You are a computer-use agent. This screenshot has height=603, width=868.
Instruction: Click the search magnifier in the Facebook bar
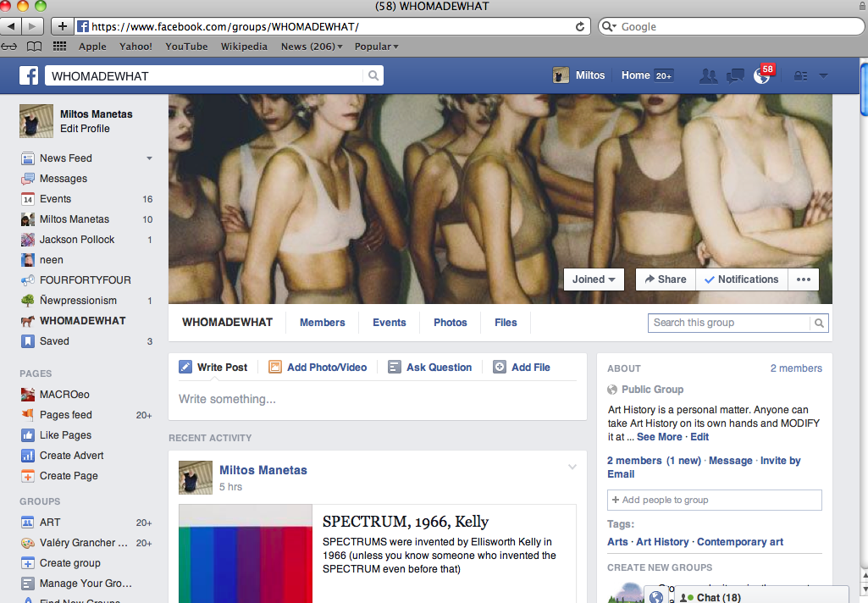coord(373,76)
